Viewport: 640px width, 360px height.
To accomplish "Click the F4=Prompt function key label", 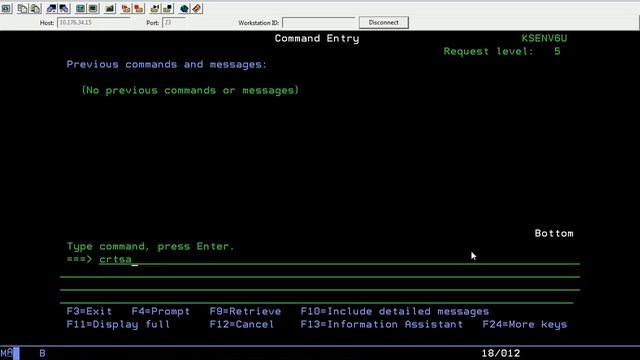I will pyautogui.click(x=161, y=311).
